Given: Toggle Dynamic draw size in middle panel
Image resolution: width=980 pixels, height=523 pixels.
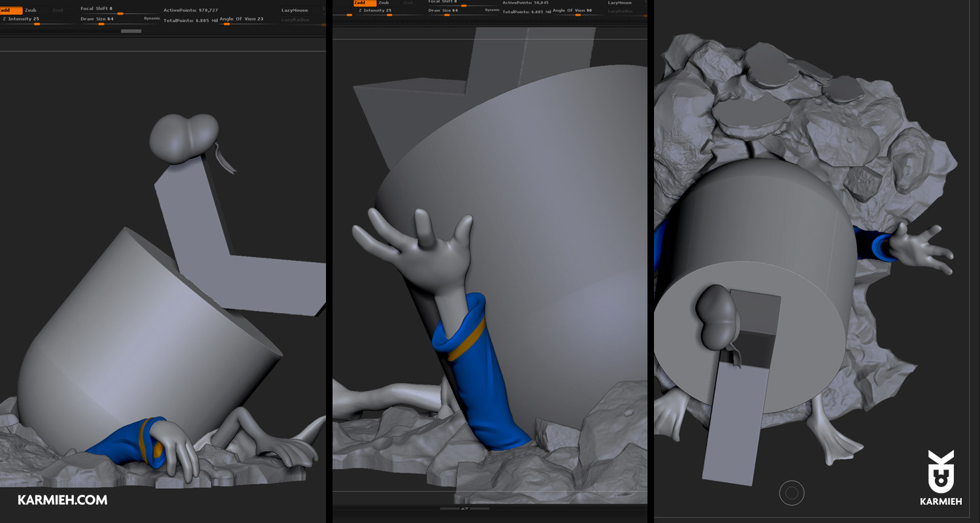Looking at the screenshot, I should tap(492, 10).
